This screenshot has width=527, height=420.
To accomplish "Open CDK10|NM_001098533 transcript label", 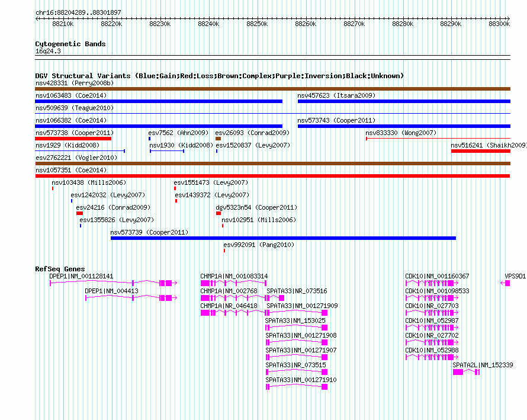I will pos(437,291).
